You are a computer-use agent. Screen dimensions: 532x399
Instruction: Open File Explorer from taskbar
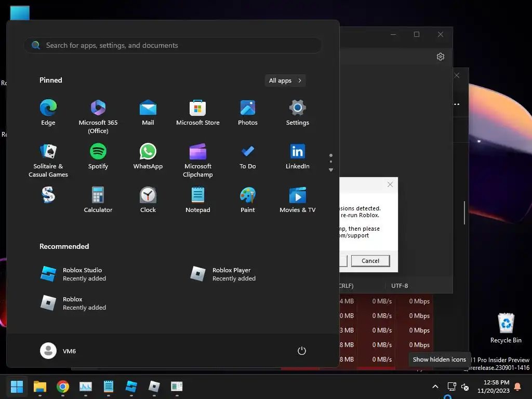(x=39, y=387)
